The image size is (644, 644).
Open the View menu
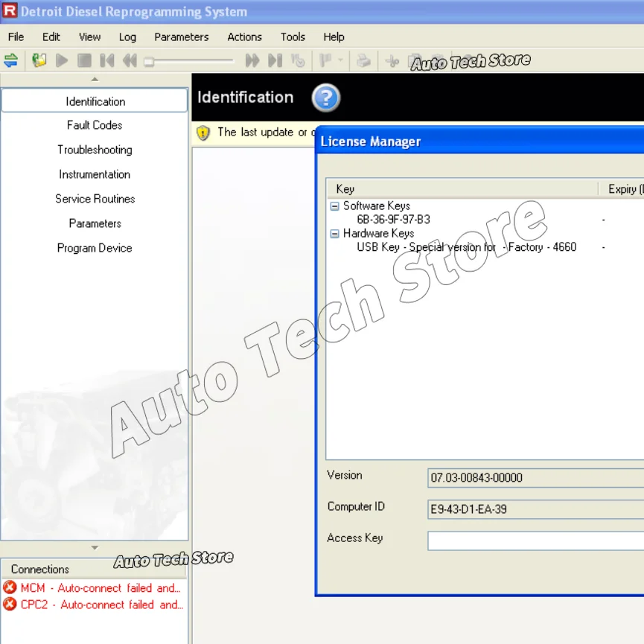click(89, 37)
